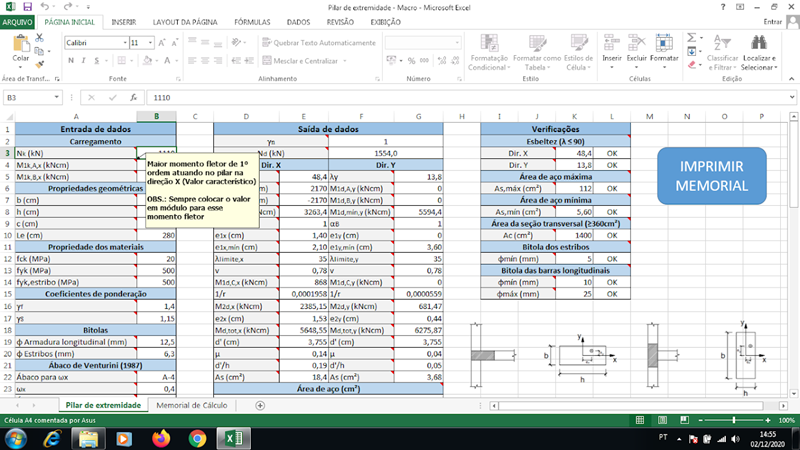Switch to the INSERIR tab

(x=123, y=22)
